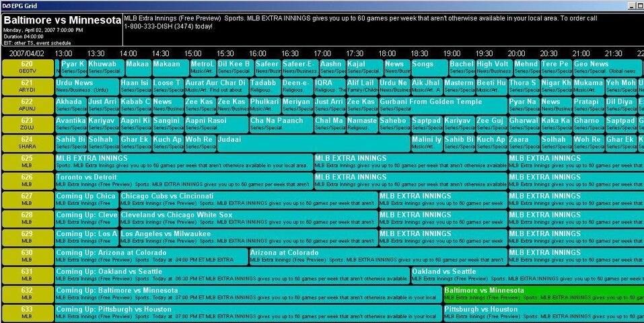Open the Akhada program on APUNJ
Image resolution: width=644 pixels, height=323 pixels.
(71, 106)
